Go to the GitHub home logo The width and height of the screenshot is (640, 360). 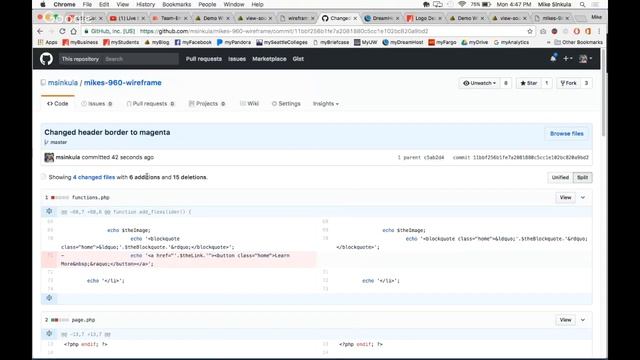tap(47, 59)
